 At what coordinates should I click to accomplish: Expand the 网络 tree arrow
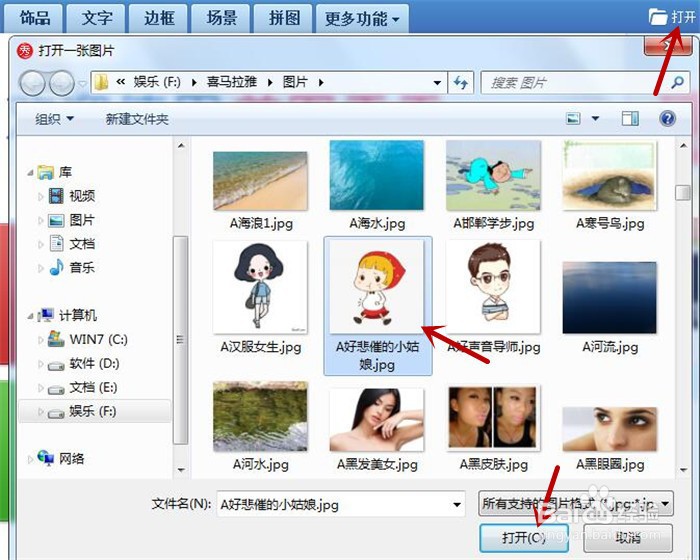click(30, 459)
